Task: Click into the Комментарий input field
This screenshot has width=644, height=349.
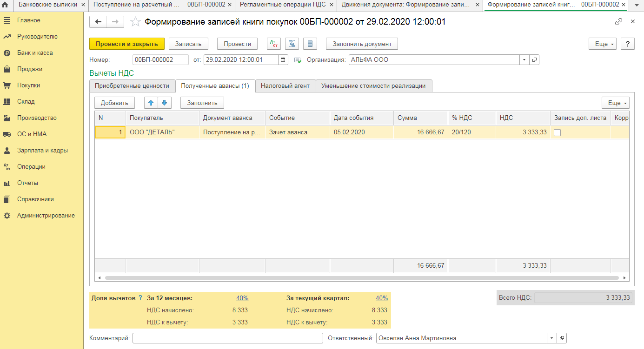Action: pyautogui.click(x=227, y=338)
